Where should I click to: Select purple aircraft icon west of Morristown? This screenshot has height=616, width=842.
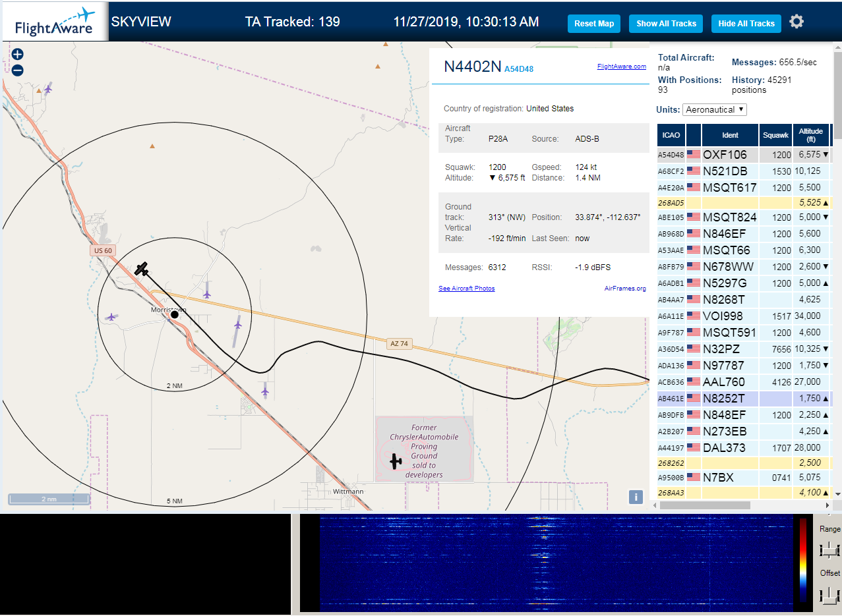click(111, 318)
